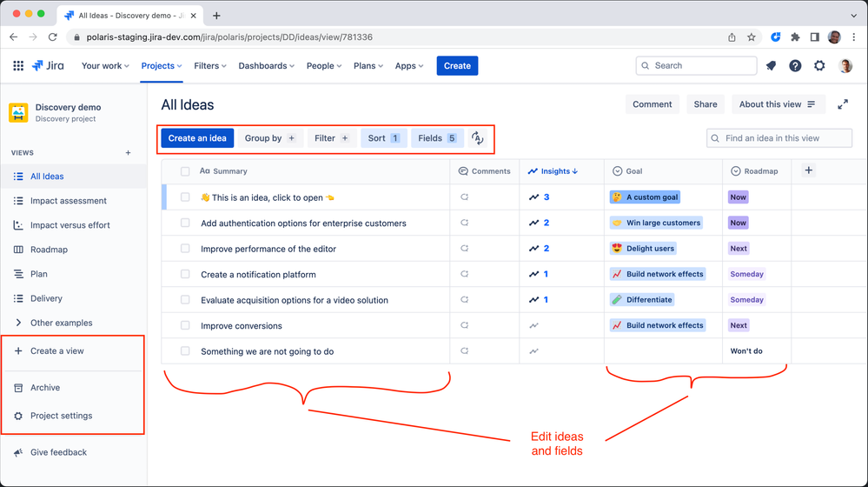The height and width of the screenshot is (487, 868).
Task: Go back in the browser
Action: click(13, 37)
